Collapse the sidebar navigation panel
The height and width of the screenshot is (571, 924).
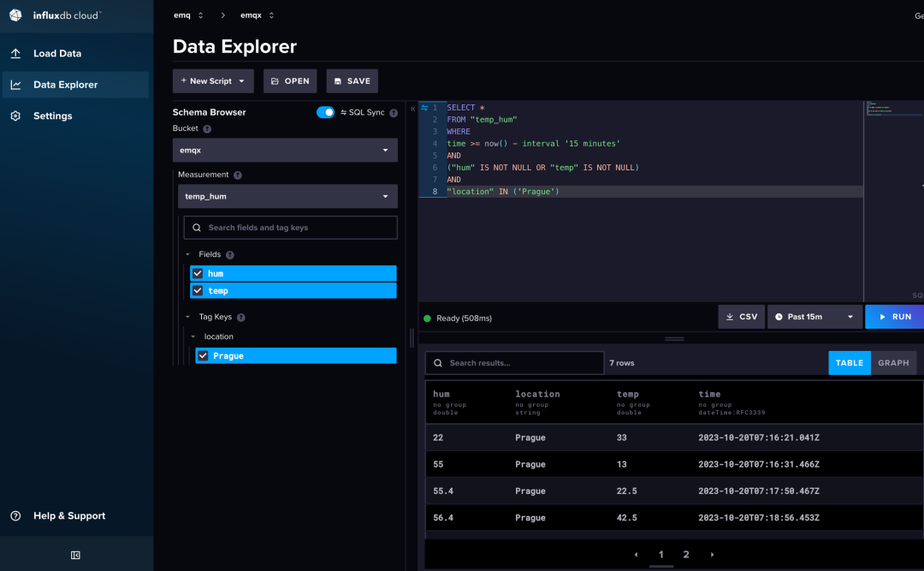tap(75, 556)
